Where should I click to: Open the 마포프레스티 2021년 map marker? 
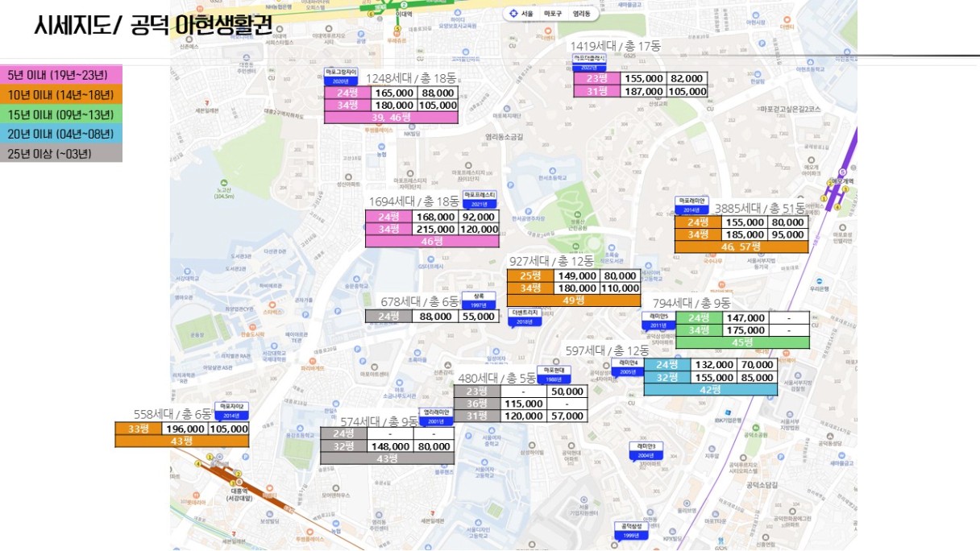click(480, 200)
